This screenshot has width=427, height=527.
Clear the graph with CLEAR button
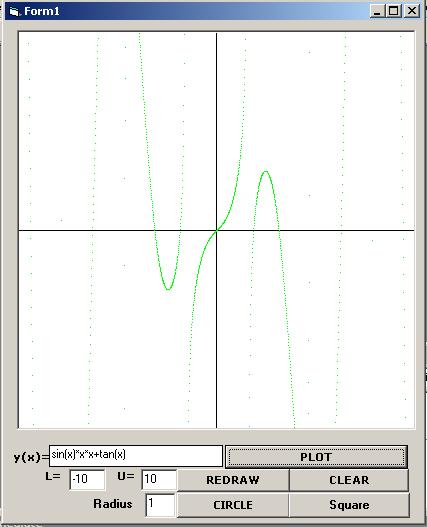click(x=349, y=480)
